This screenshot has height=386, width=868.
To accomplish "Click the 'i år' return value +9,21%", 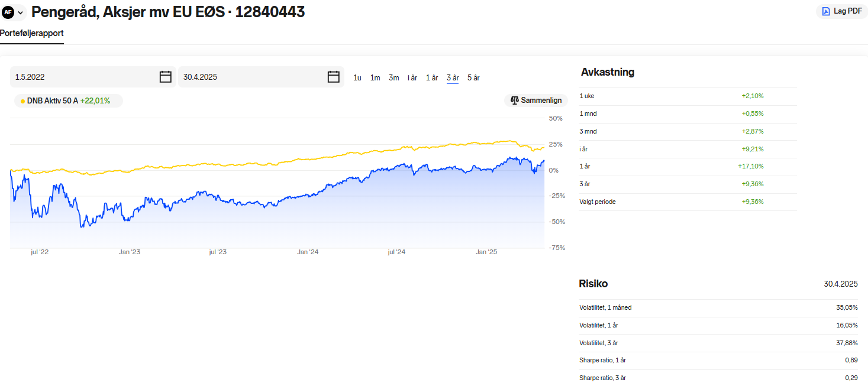I will coord(753,149).
